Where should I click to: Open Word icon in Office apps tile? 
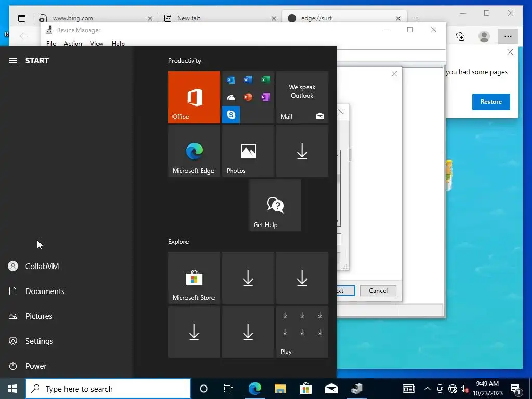(248, 79)
